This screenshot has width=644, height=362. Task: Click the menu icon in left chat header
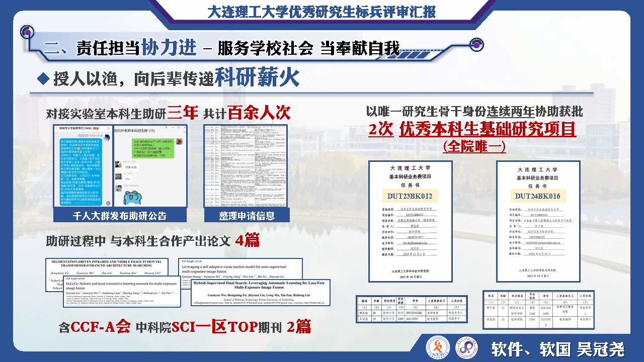pyautogui.click(x=108, y=129)
